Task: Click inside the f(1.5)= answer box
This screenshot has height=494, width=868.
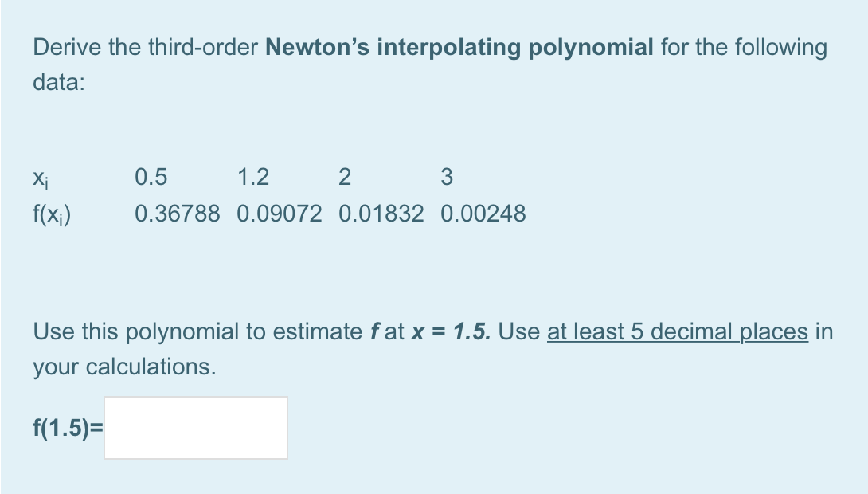Action: (195, 428)
